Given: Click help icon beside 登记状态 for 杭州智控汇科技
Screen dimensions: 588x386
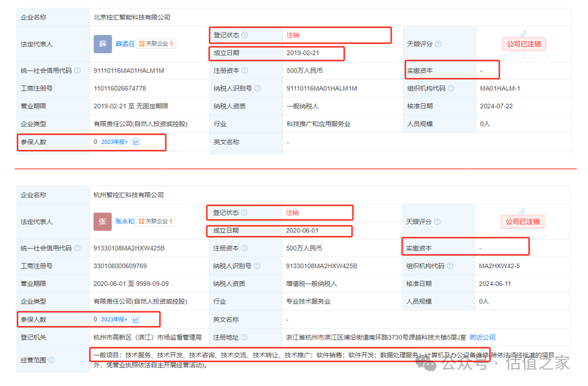Looking at the screenshot, I should pyautogui.click(x=244, y=213).
